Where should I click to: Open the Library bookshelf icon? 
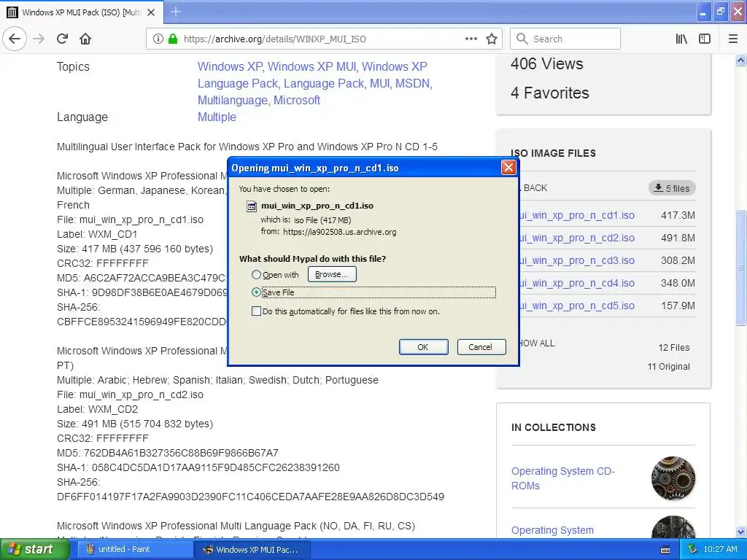681,39
